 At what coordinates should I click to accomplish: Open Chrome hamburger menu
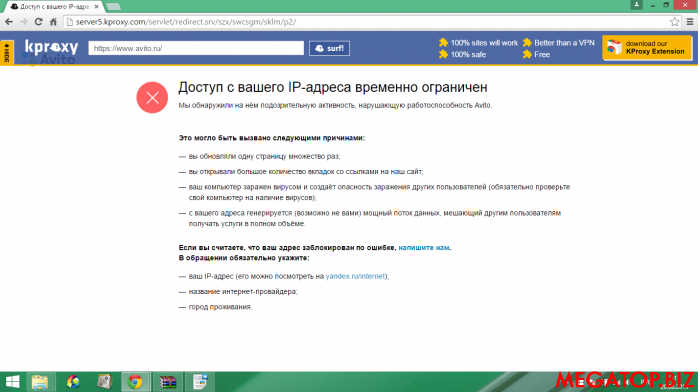coord(690,22)
